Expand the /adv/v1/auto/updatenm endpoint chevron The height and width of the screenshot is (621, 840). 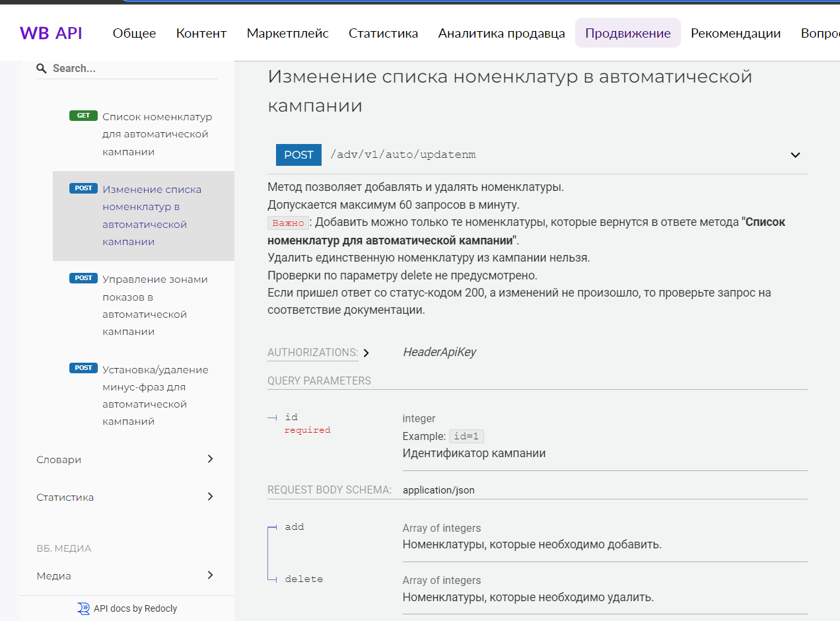pos(795,155)
